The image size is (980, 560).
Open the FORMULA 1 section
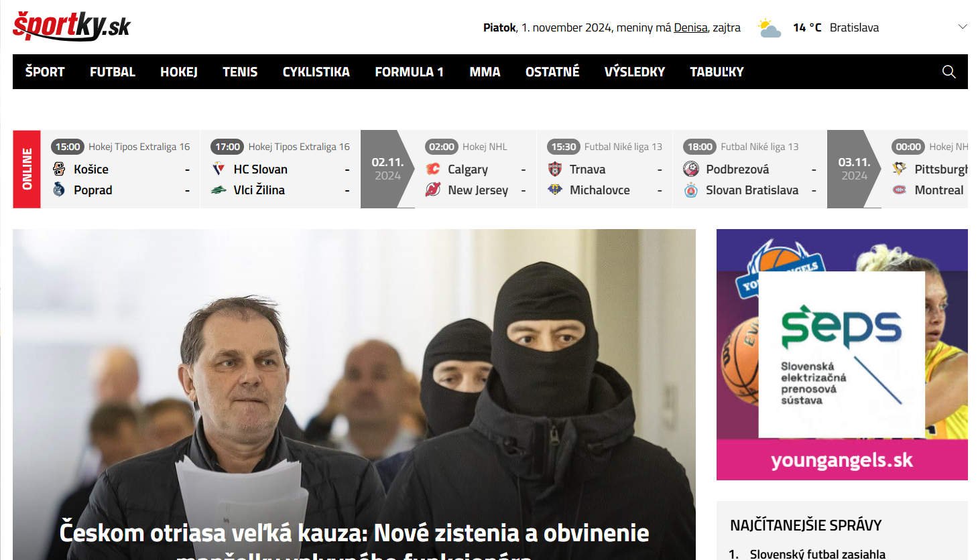tap(409, 72)
